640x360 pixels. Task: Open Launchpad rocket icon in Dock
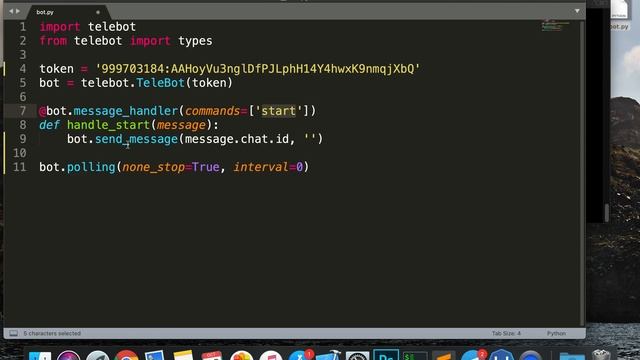tap(98, 355)
